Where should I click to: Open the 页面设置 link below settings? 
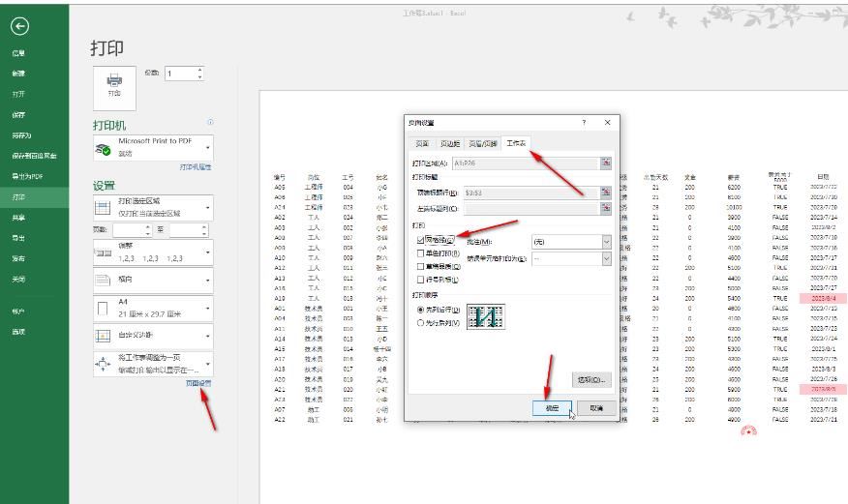[x=198, y=383]
